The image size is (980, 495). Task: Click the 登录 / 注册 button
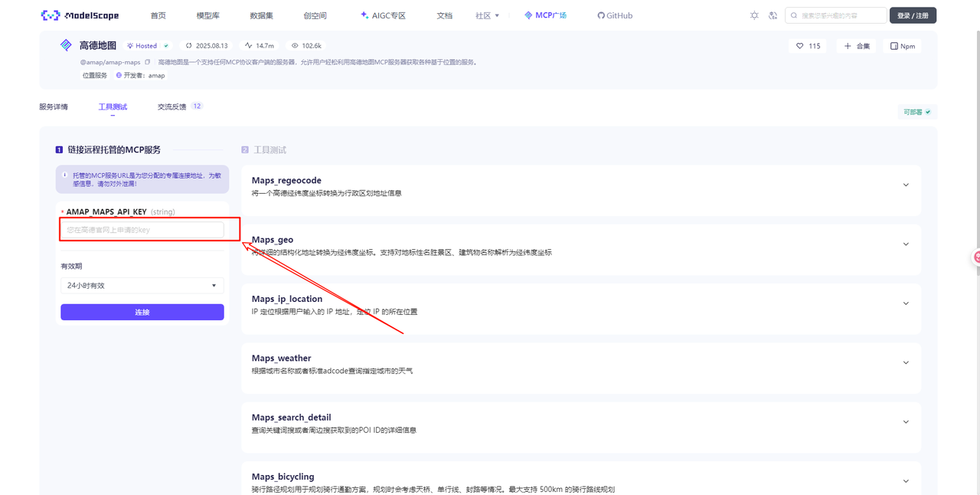pos(913,15)
